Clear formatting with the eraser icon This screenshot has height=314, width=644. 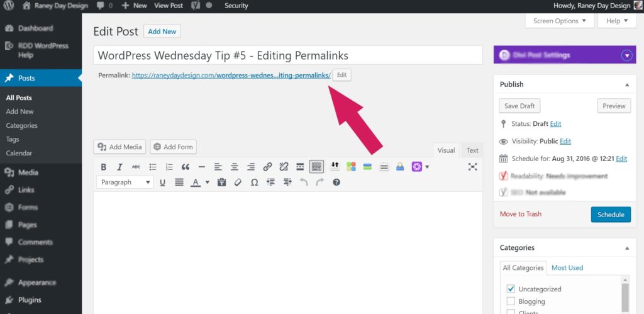238,182
